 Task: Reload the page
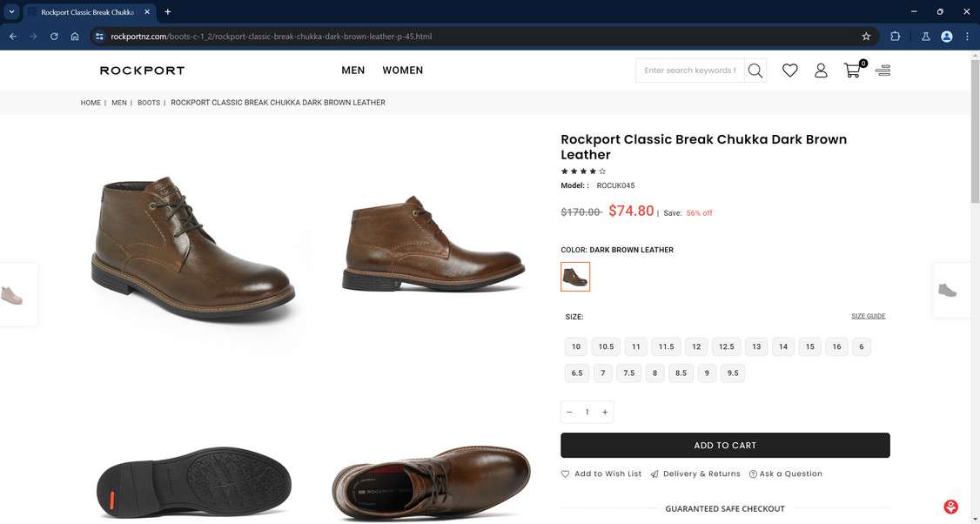54,37
